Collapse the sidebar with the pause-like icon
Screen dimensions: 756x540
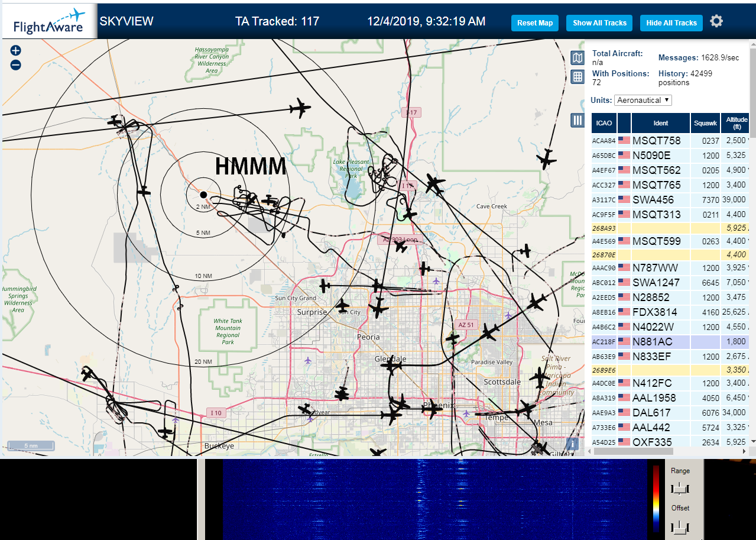pyautogui.click(x=577, y=121)
